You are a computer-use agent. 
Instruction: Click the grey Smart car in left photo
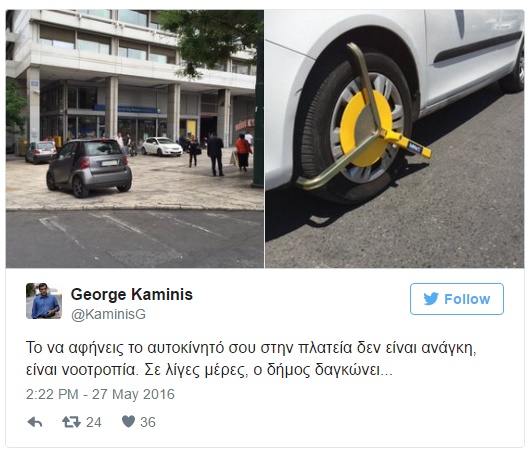point(89,168)
